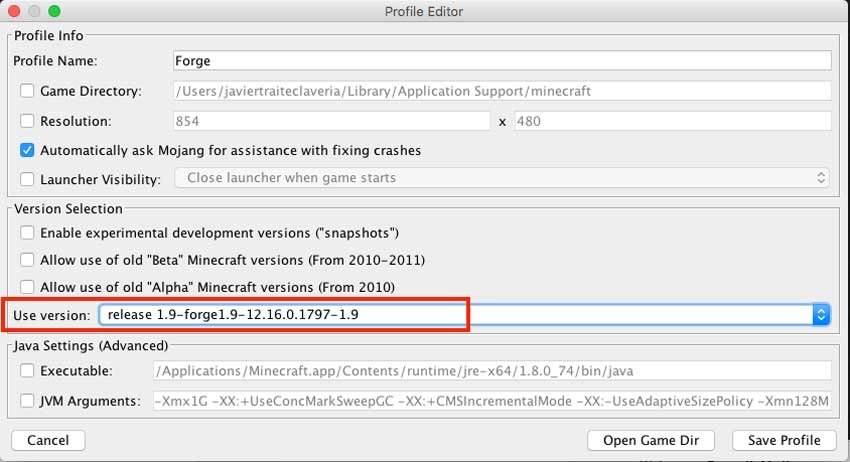Click the green maximize window button
Image resolution: width=850 pixels, height=462 pixels.
pyautogui.click(x=54, y=12)
